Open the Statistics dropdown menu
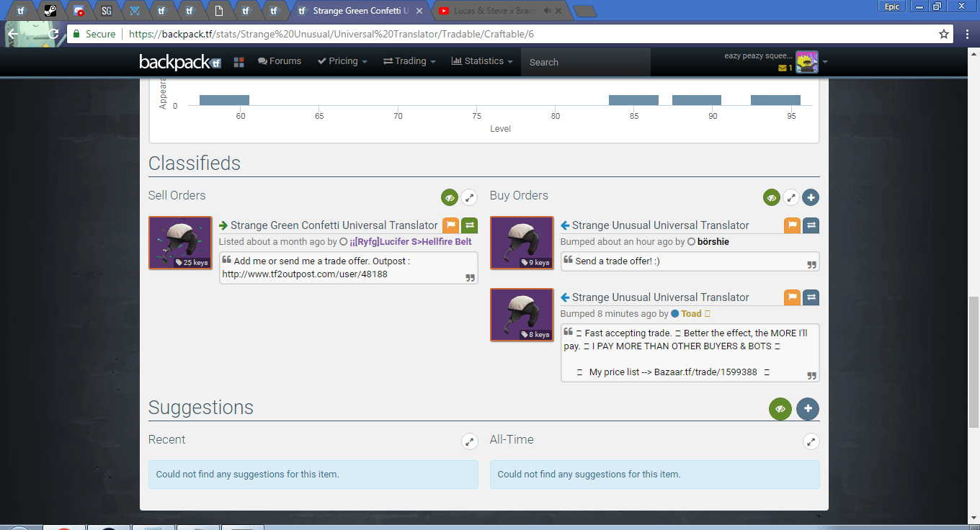The height and width of the screenshot is (530, 980). [482, 61]
